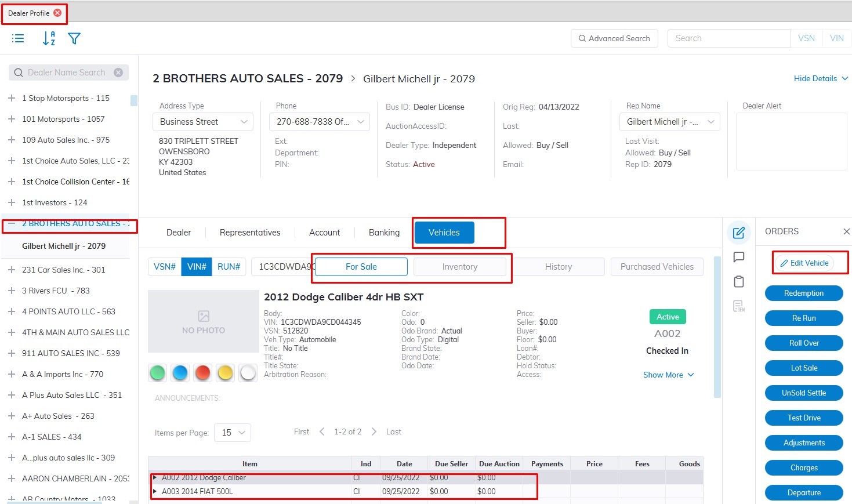Switch global search to VIN
Image resolution: width=852 pixels, height=504 pixels.
(x=836, y=38)
